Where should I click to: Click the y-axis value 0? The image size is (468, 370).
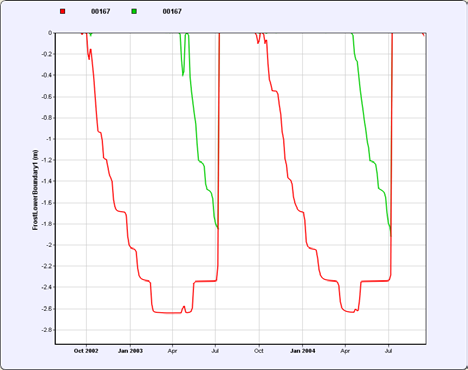coord(50,33)
